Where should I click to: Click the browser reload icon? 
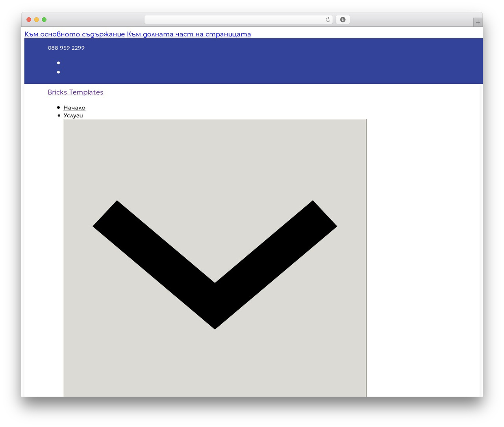tap(328, 20)
